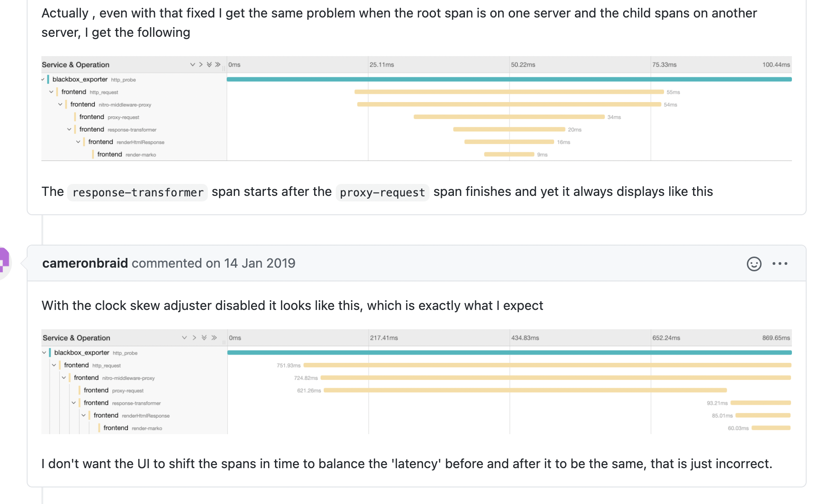The image size is (814, 504).
Task: Open the more-options kebab menu on the comment
Action: 780,263
